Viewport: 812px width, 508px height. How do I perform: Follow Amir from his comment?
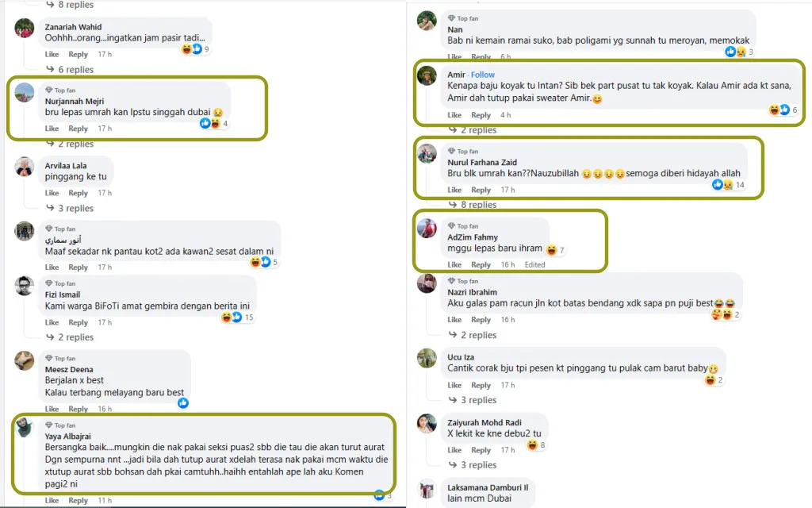click(x=483, y=75)
